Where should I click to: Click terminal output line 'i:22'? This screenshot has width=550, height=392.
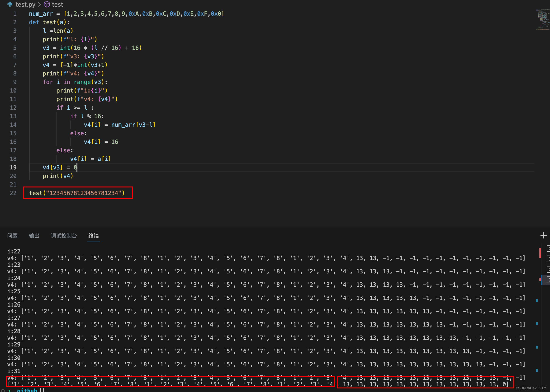click(x=14, y=252)
